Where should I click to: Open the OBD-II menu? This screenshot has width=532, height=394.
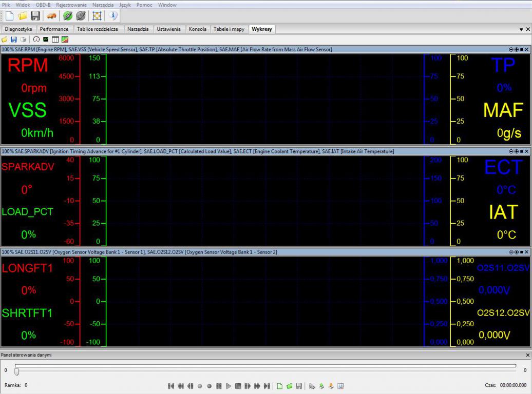43,5
